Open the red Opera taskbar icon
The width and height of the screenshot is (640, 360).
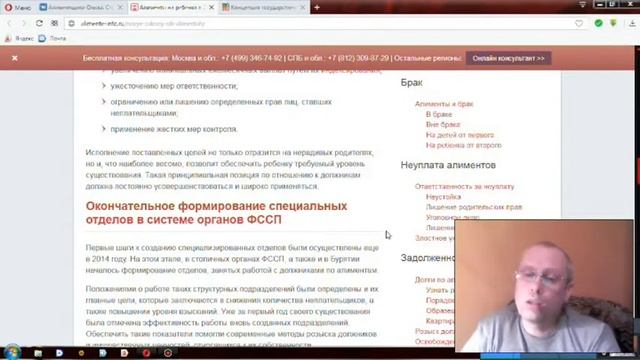[146, 353]
